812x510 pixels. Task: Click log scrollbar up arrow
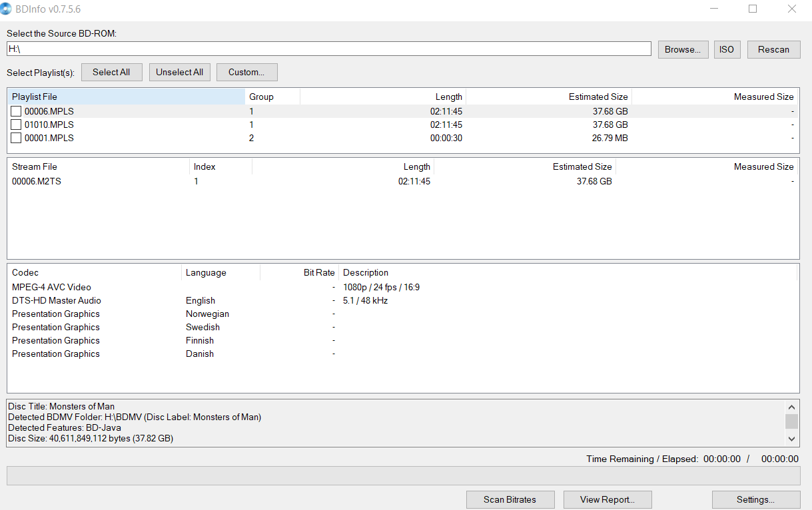point(791,407)
